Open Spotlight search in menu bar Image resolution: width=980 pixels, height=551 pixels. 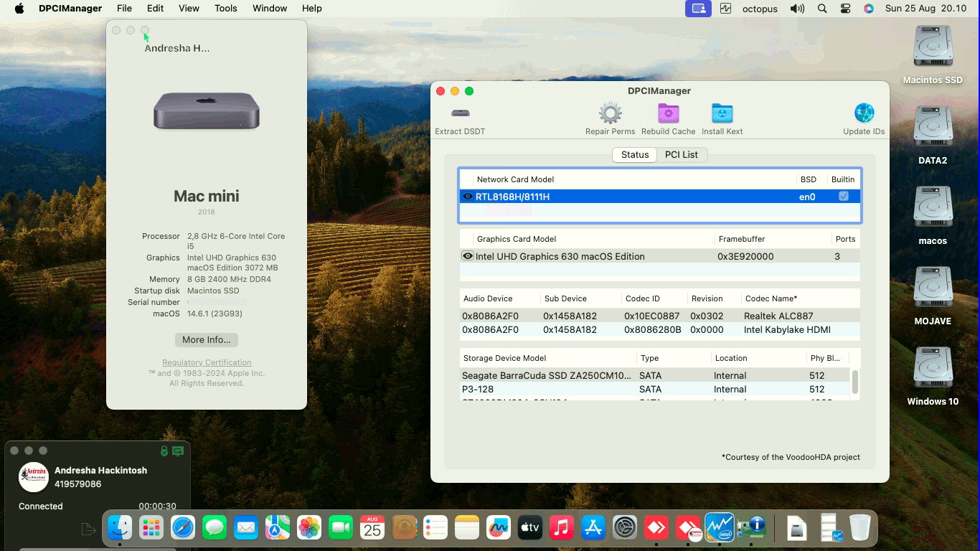pyautogui.click(x=822, y=9)
